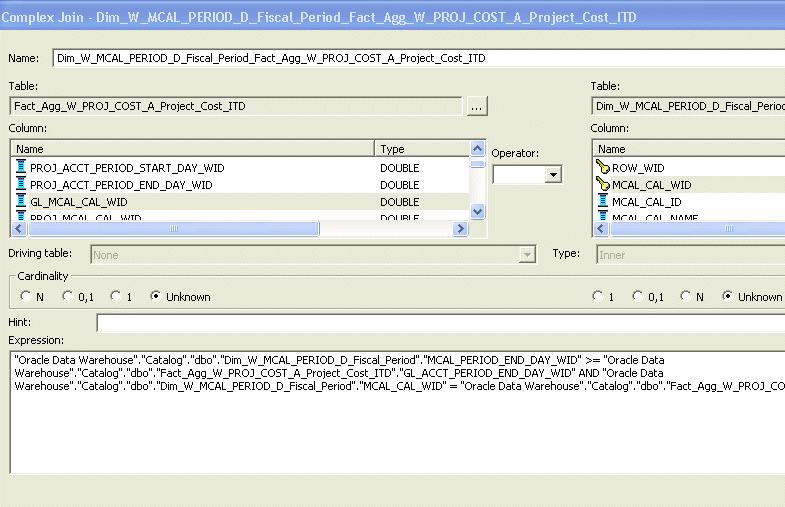Click the Type column header in left list

coord(422,149)
